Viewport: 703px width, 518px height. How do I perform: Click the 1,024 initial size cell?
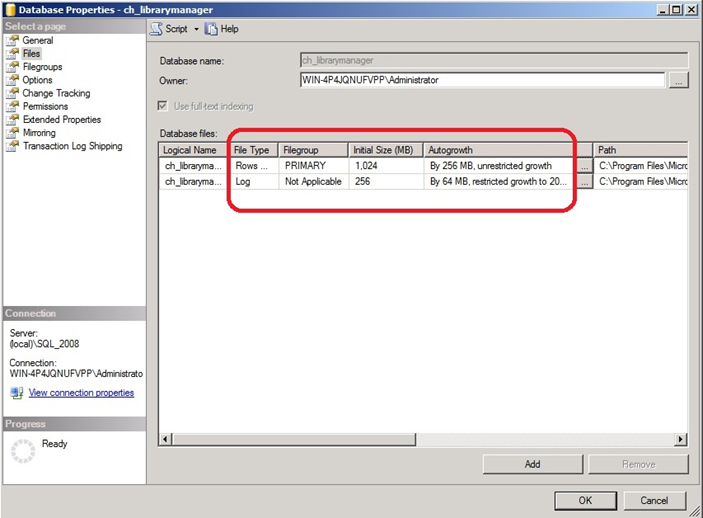(386, 166)
